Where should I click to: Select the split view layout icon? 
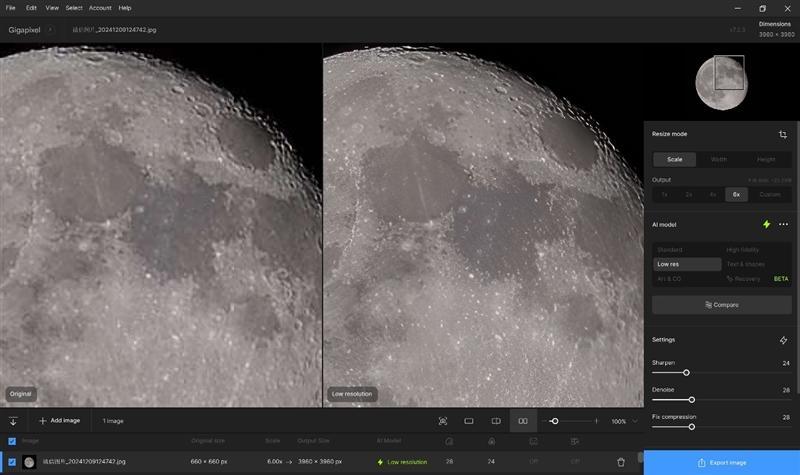coord(495,421)
